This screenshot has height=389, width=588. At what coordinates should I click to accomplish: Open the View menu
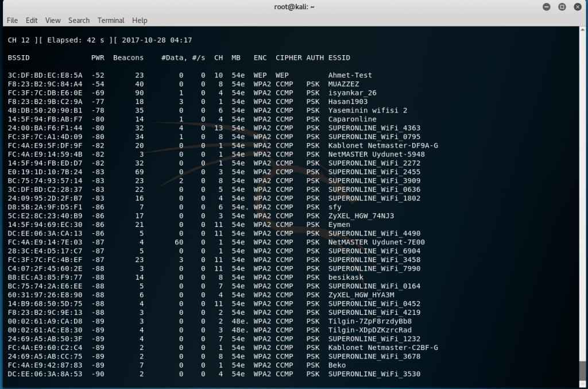(x=53, y=20)
